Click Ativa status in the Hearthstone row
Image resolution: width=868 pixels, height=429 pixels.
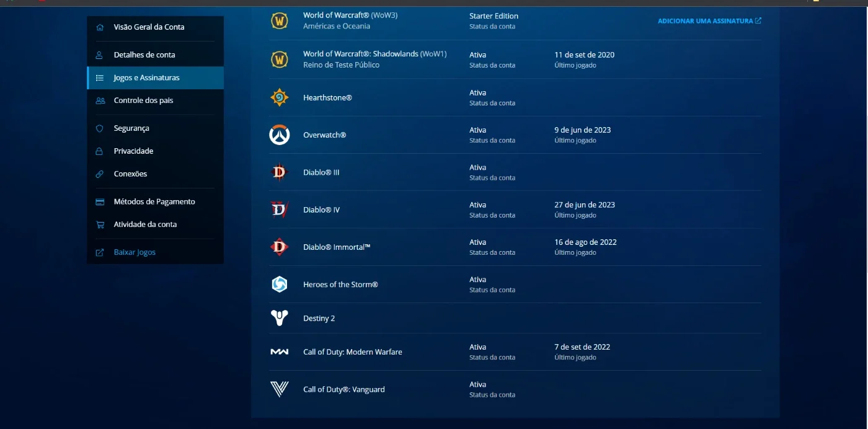(477, 93)
